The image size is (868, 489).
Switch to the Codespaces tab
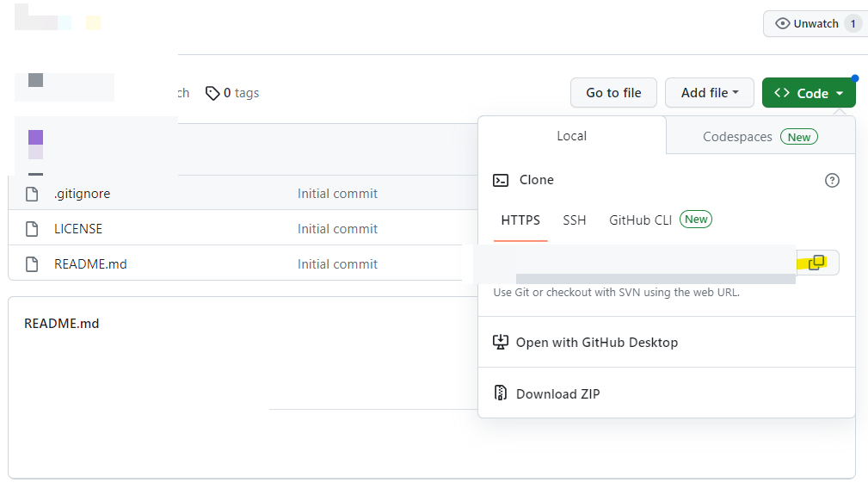point(760,136)
